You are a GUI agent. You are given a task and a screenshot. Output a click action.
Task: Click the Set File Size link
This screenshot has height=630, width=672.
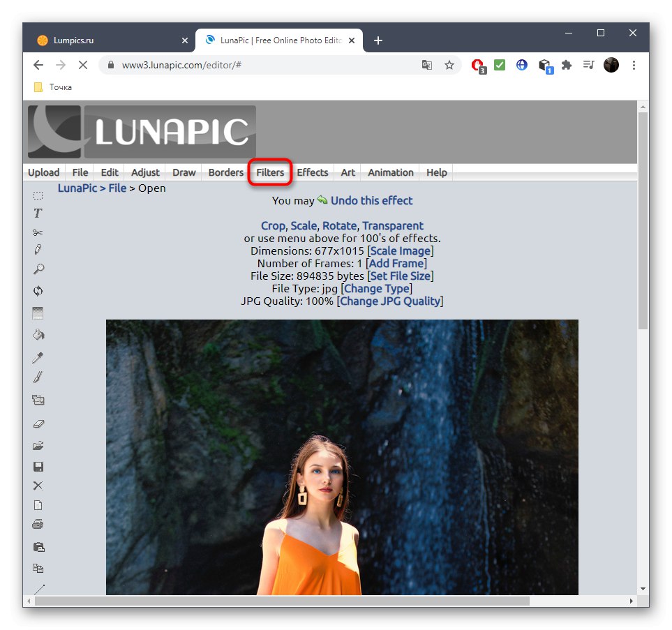[x=401, y=276]
